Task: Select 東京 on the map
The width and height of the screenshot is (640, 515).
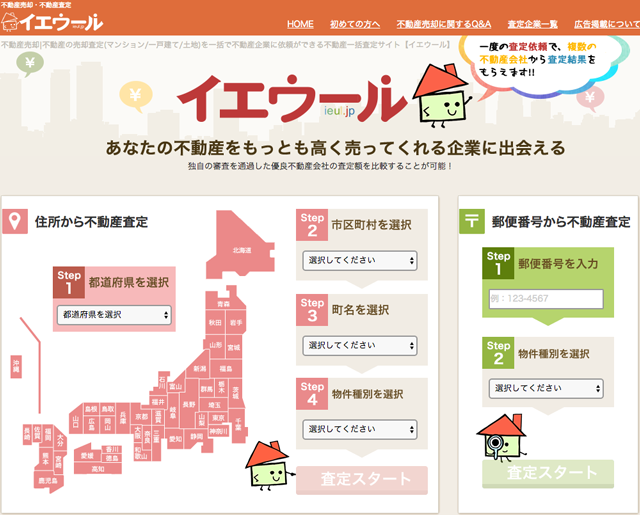Action: (218, 418)
